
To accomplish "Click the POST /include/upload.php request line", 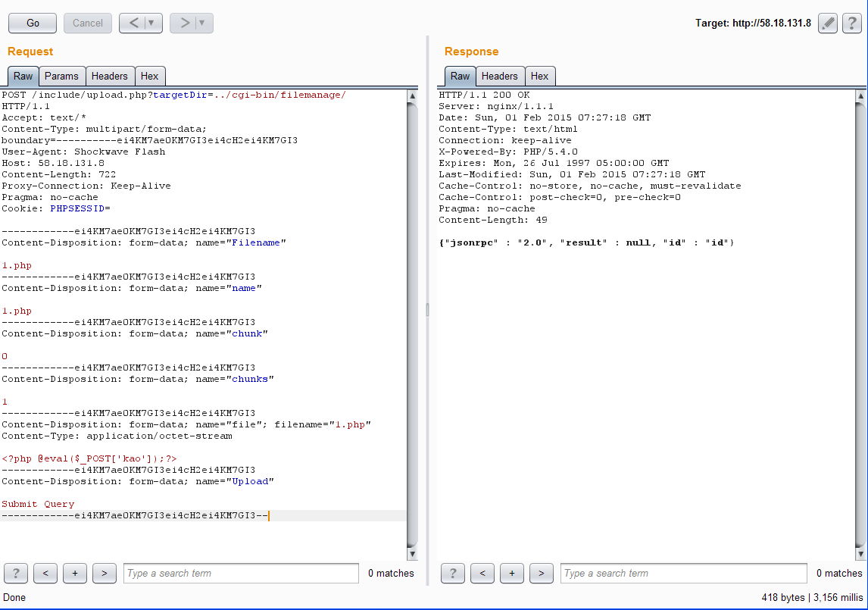I will (173, 95).
